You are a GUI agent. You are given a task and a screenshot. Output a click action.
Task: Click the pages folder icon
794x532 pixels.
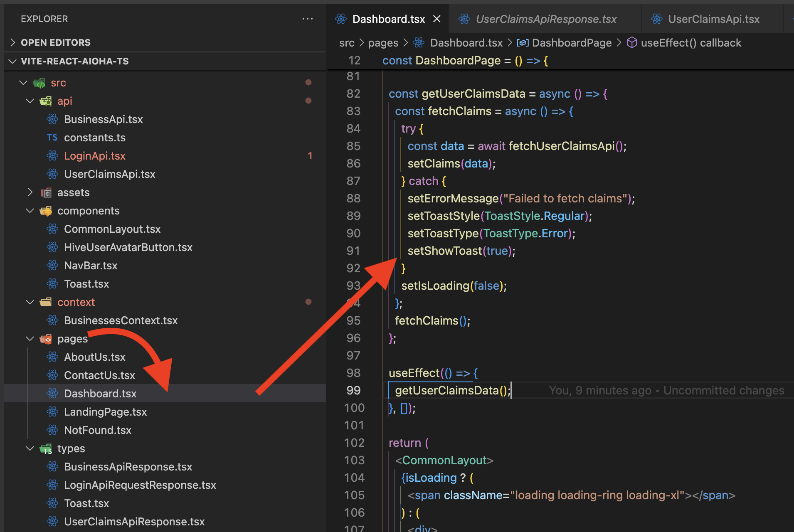pyautogui.click(x=46, y=339)
